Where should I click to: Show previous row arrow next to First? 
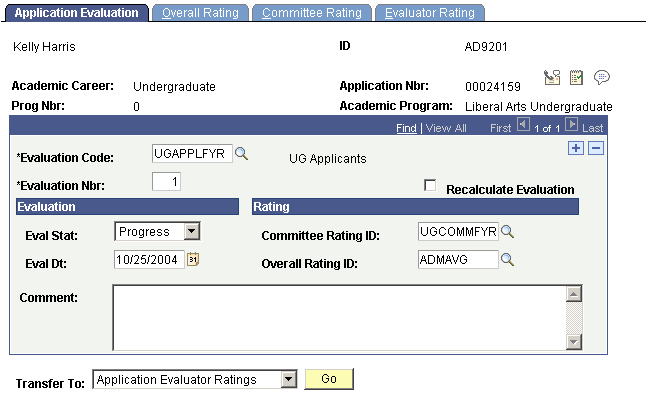[x=523, y=124]
